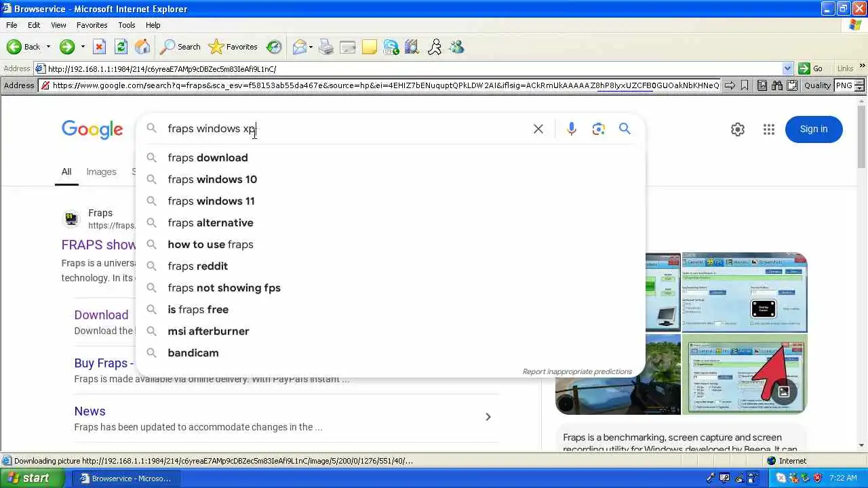Choose the 'fraps alternative' suggestion

390,223
